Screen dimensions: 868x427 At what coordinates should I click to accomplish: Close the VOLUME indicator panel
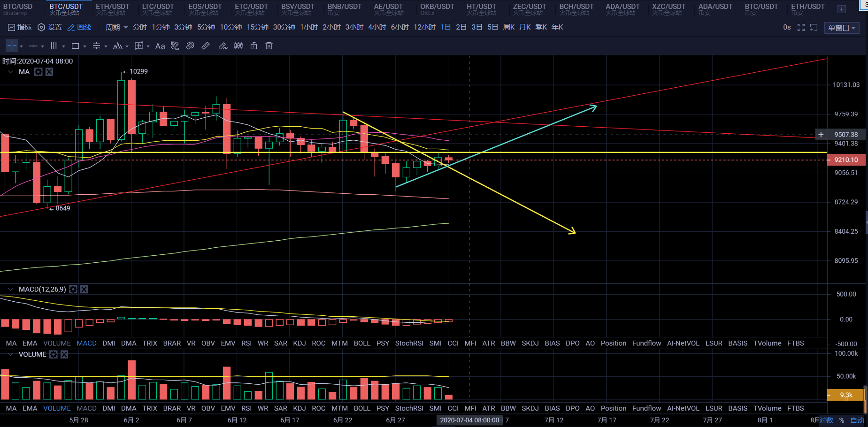tap(64, 354)
